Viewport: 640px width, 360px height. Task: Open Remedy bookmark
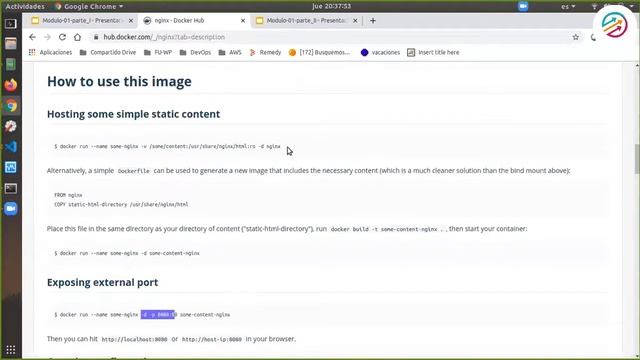tap(265, 52)
